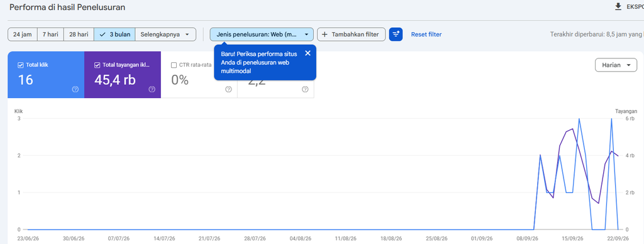
Task: Open help icon on average position card
Action: 305,89
